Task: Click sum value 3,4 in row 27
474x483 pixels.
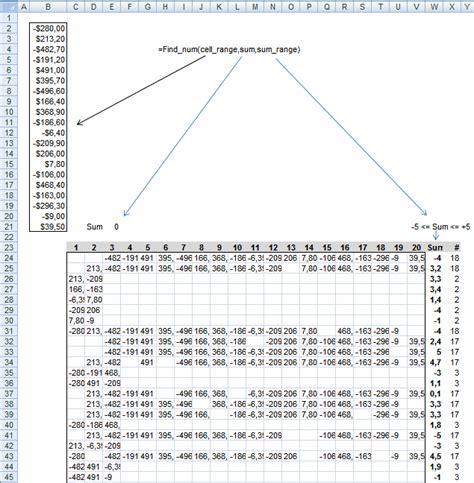Action: click(434, 289)
